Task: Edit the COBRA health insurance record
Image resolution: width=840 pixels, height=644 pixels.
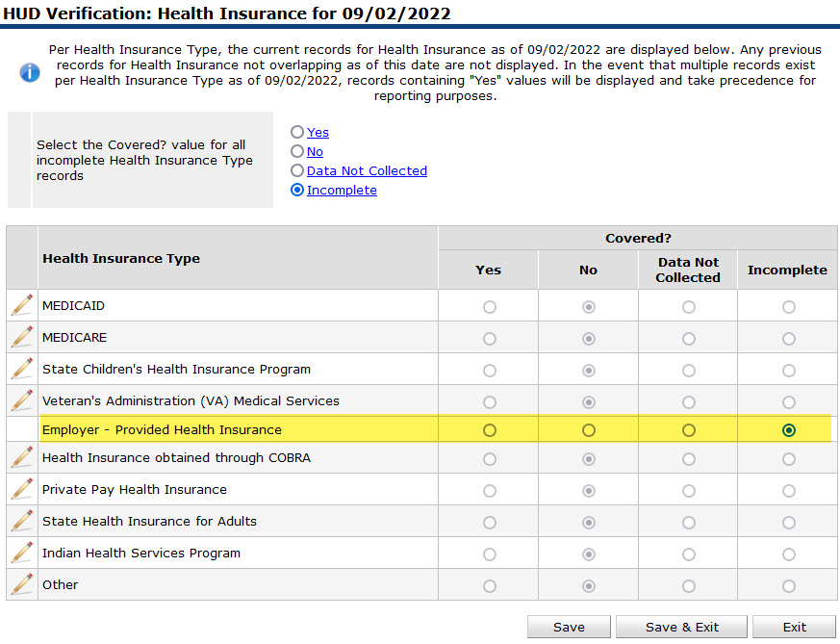Action: pyautogui.click(x=20, y=460)
